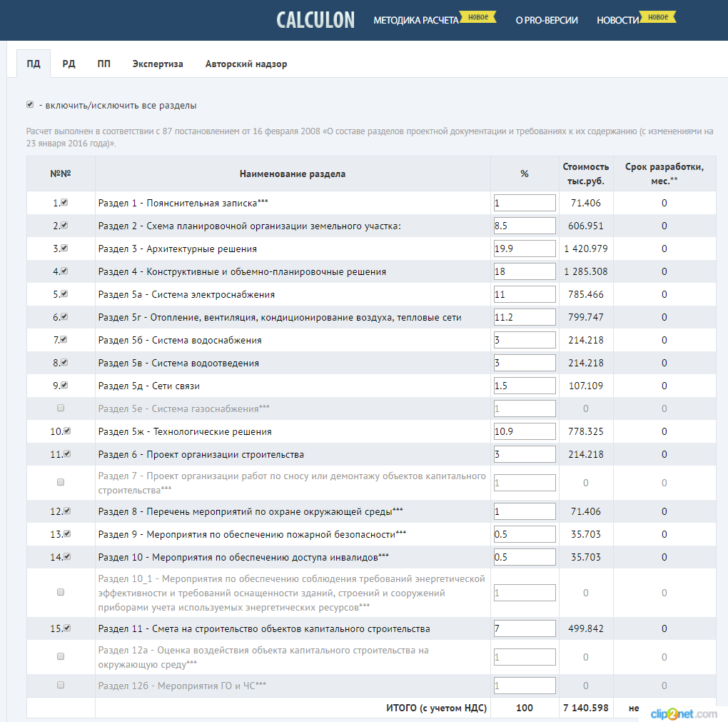Click the CALCULON logo
Viewport: 728px width, 722px height.
[x=315, y=20]
